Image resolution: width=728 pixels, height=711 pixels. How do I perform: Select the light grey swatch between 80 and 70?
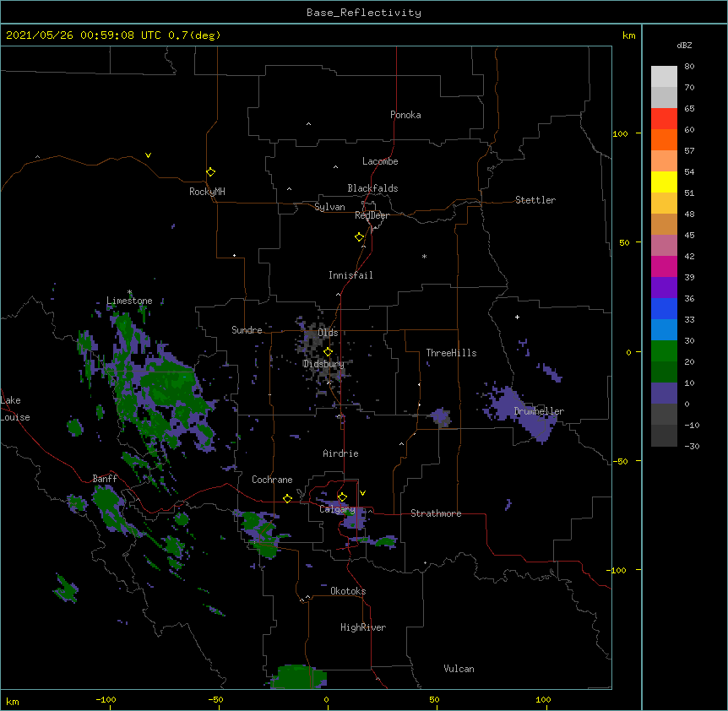click(x=664, y=77)
